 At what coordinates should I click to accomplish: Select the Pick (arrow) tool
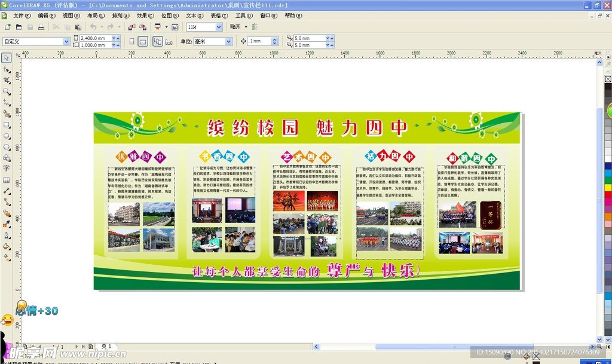point(6,58)
